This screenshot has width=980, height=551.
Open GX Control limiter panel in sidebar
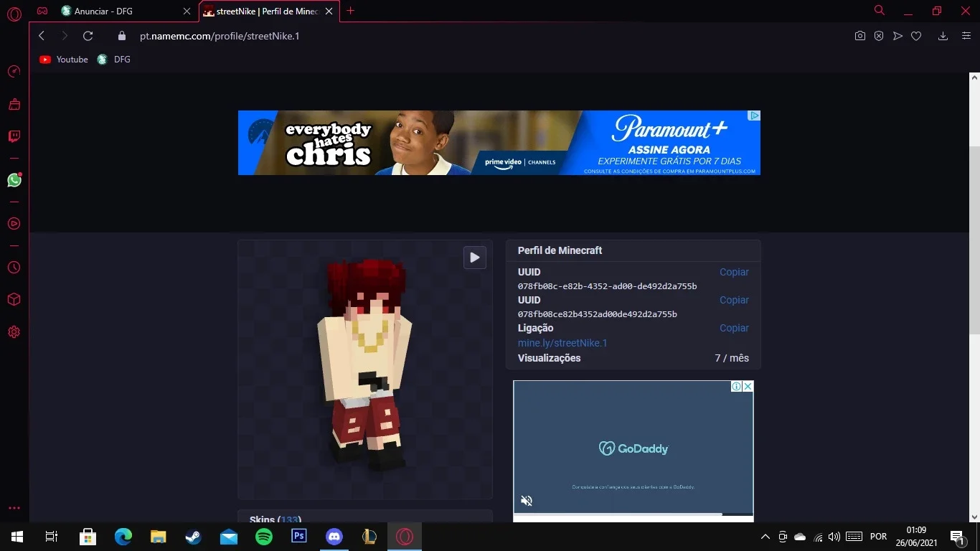pyautogui.click(x=14, y=72)
